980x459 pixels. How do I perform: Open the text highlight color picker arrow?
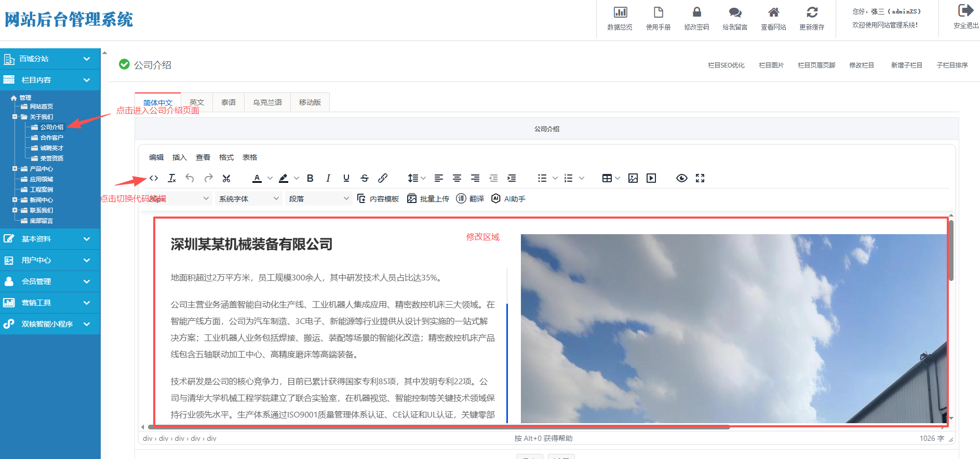click(297, 178)
